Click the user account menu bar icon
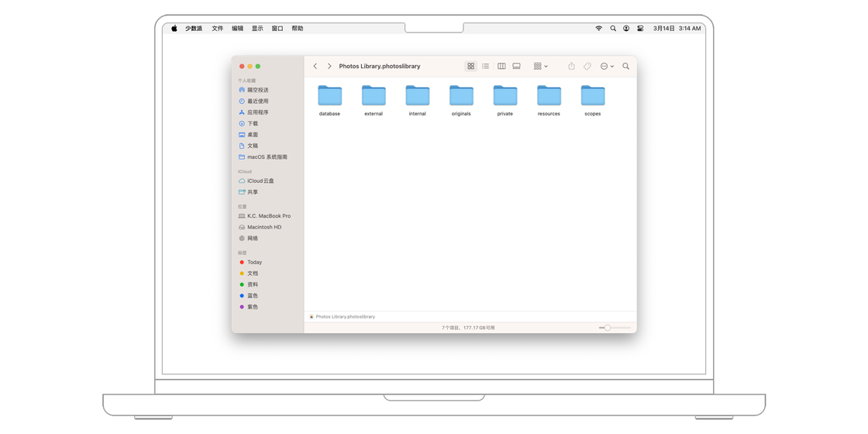The image size is (868, 434). (x=626, y=28)
